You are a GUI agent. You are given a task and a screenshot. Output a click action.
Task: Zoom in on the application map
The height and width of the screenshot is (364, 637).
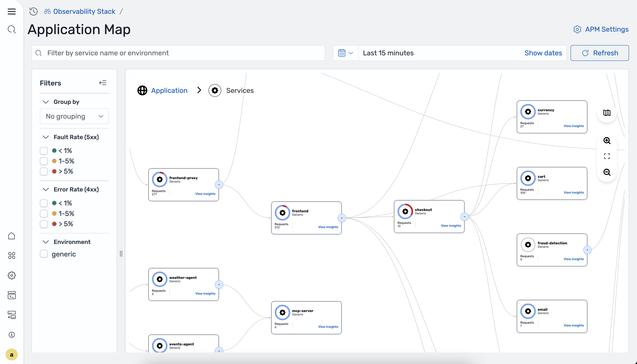(607, 140)
